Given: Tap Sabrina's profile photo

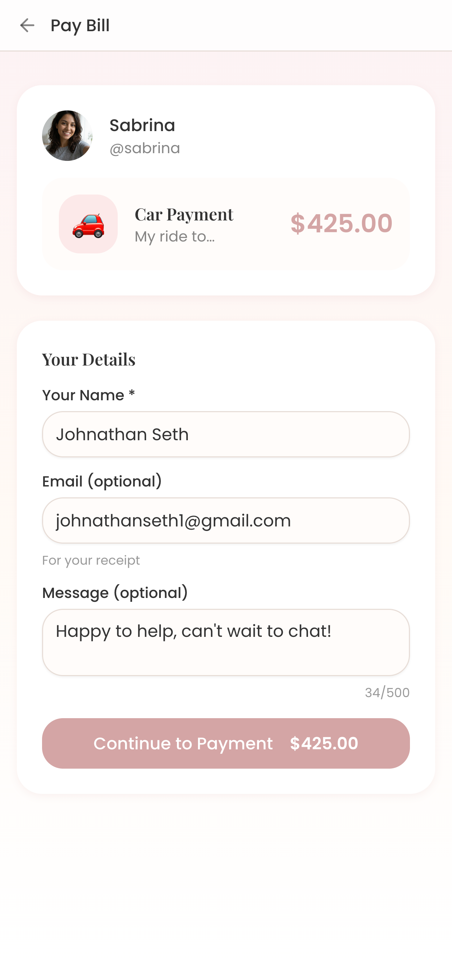Looking at the screenshot, I should coord(67,135).
